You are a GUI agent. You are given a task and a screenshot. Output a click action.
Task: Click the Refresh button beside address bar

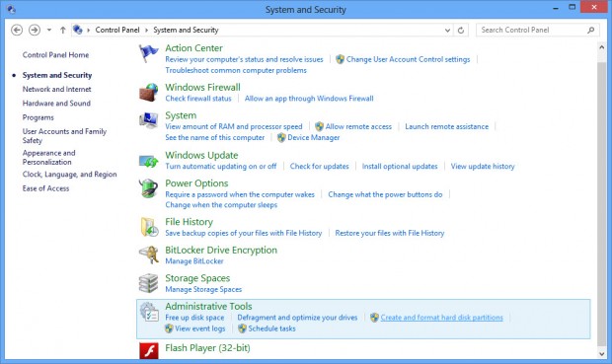[x=461, y=30]
